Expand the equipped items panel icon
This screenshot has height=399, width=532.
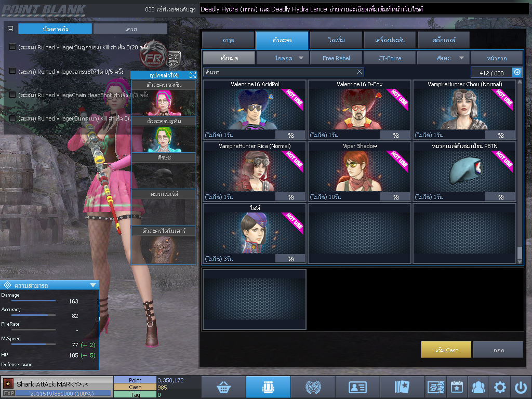193,75
